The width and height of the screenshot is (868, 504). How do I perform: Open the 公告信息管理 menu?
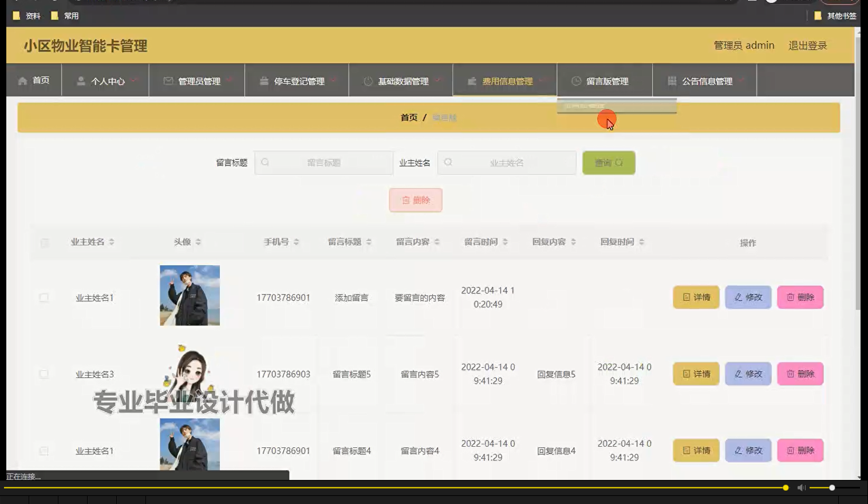point(707,81)
